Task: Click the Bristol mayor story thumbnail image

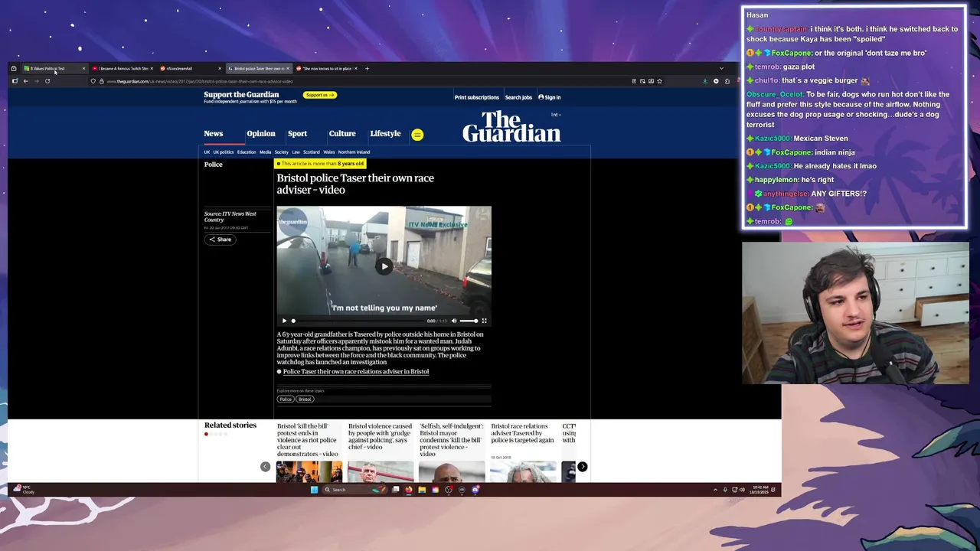Action: (451, 472)
